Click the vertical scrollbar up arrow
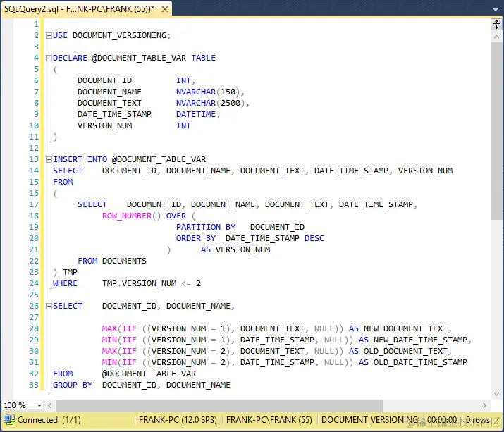This screenshot has width=504, height=432. [496, 37]
